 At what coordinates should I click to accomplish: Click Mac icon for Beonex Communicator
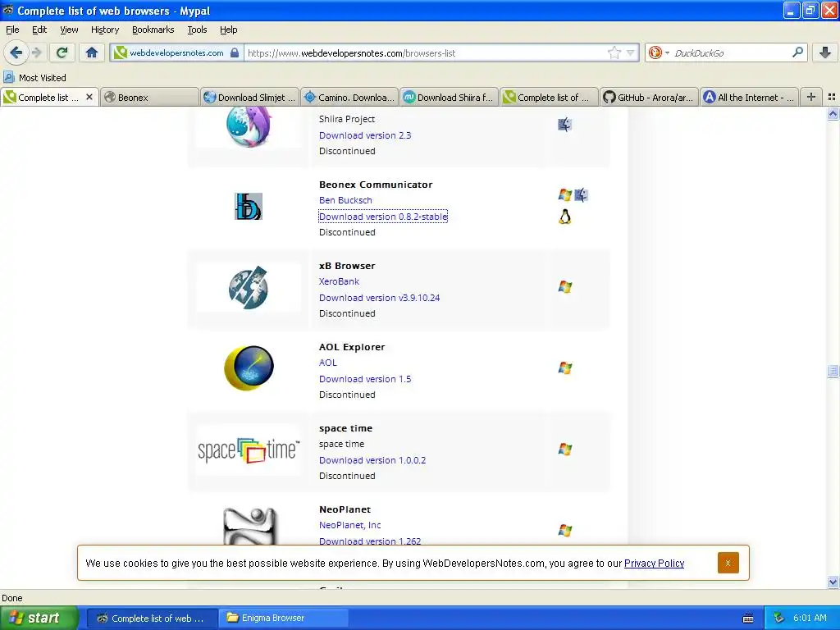[x=582, y=195]
